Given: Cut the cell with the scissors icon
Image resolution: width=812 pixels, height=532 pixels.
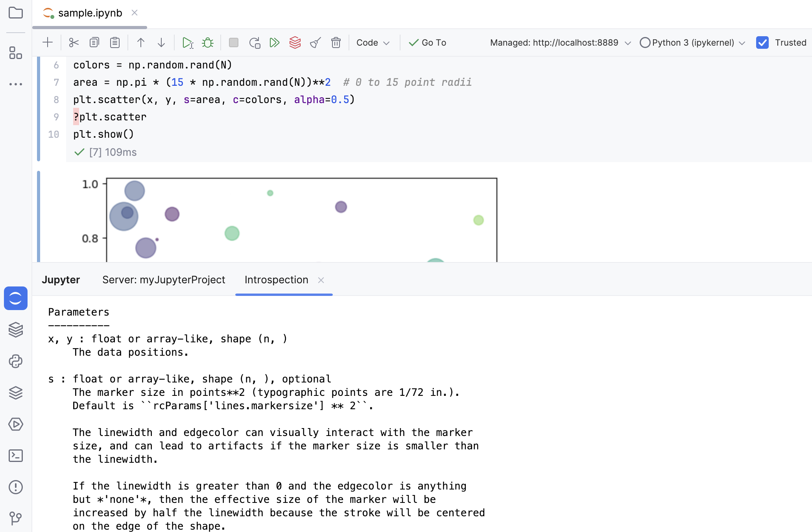Looking at the screenshot, I should coord(74,42).
